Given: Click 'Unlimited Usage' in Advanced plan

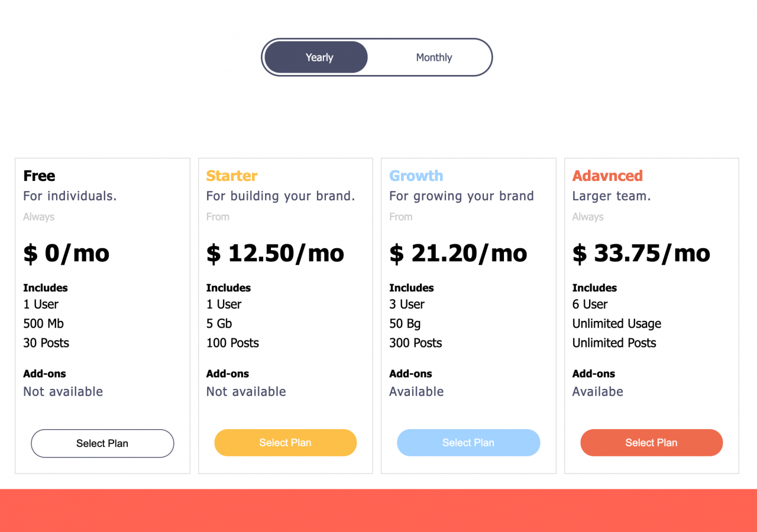Looking at the screenshot, I should [617, 323].
